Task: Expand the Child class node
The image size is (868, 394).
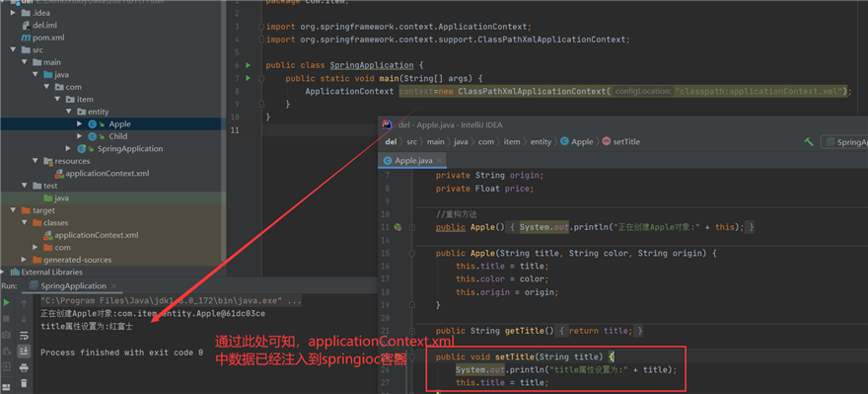Action: (80, 136)
